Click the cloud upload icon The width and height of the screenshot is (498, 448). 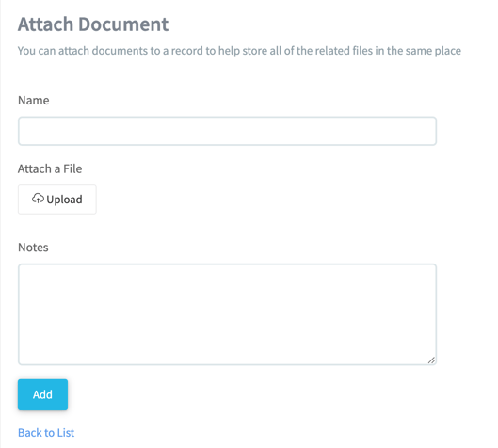[x=38, y=199]
